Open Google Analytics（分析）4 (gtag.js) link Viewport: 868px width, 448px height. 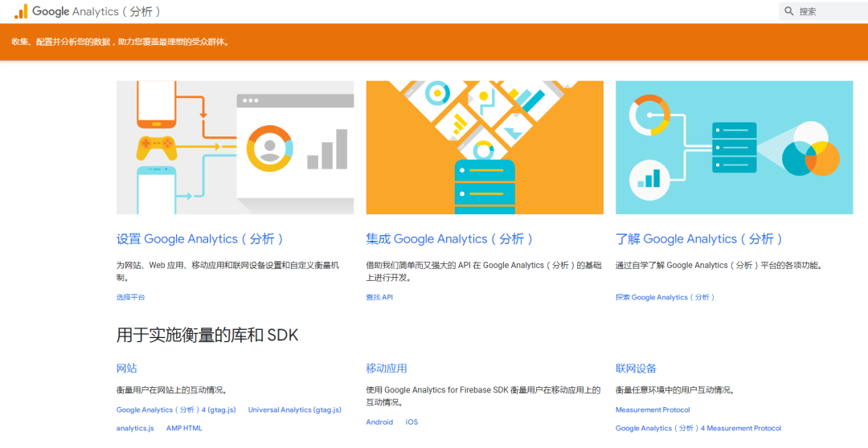176,409
